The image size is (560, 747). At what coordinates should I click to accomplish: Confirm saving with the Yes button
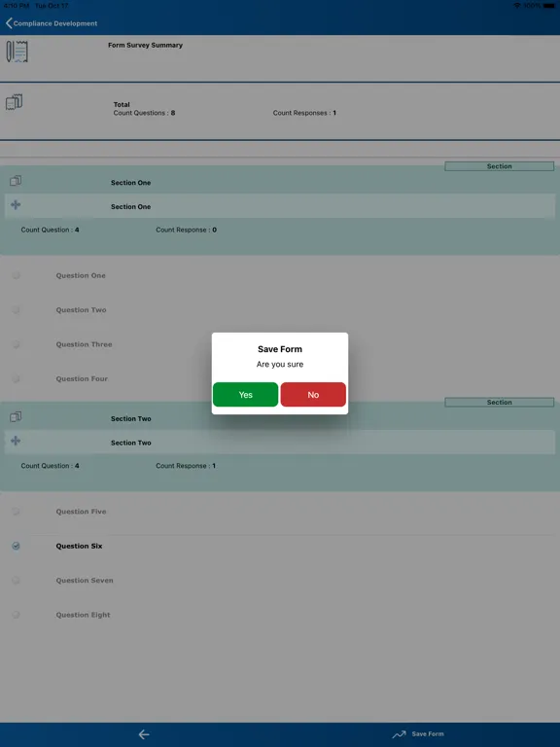point(245,395)
